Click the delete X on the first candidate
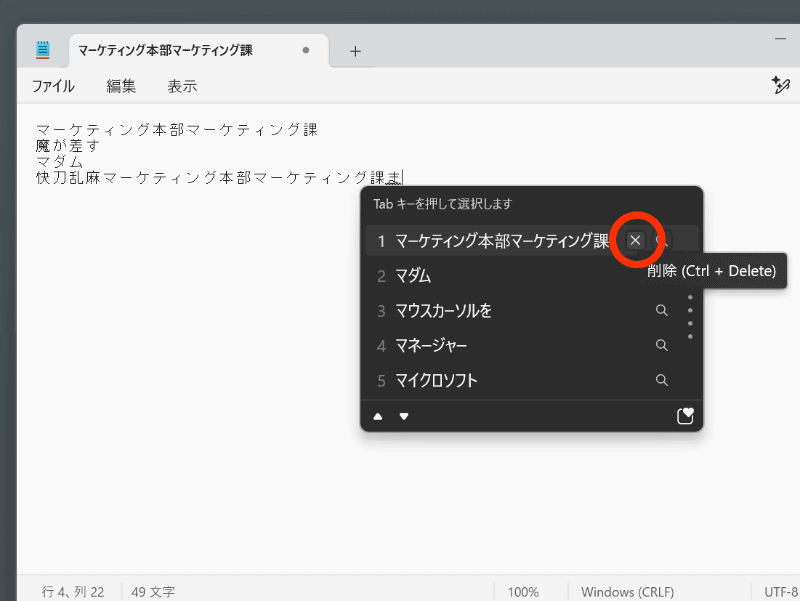 637,240
